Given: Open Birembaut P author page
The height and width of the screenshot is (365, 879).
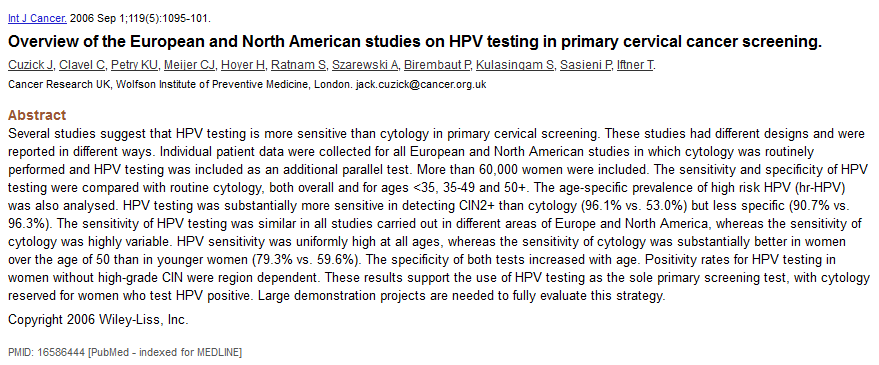Looking at the screenshot, I should click(x=437, y=66).
